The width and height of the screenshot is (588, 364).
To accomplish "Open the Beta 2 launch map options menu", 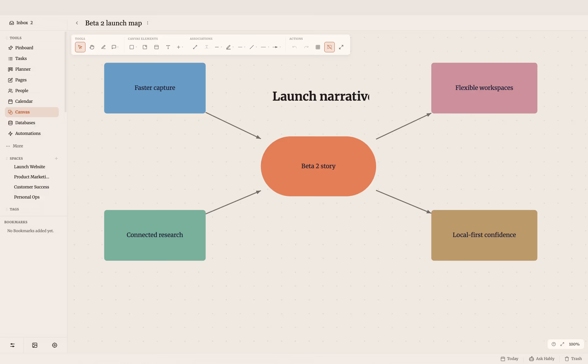I will [148, 23].
